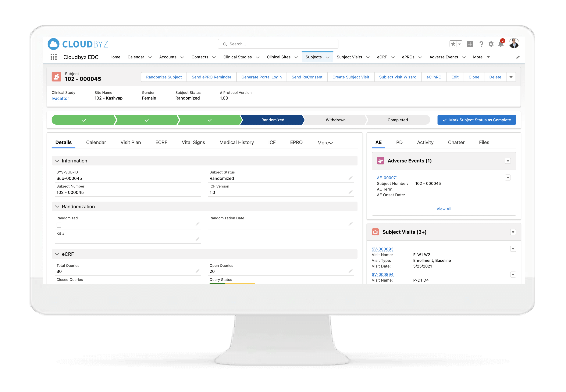Screen dimensions: 566x392
Task: Open the favorites star icon
Action: (x=453, y=44)
